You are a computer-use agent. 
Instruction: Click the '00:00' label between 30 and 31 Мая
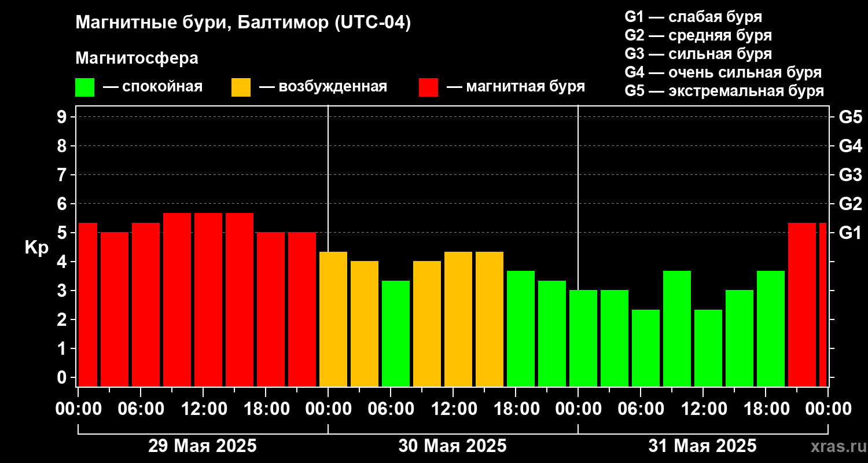578,409
